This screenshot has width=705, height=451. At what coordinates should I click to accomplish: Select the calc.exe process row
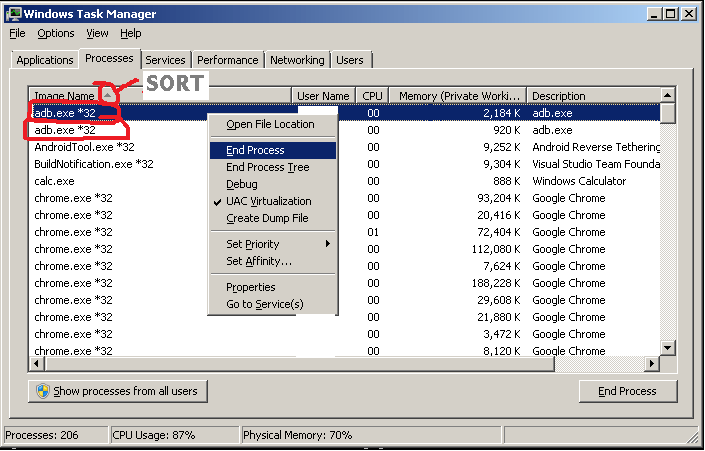(x=345, y=181)
